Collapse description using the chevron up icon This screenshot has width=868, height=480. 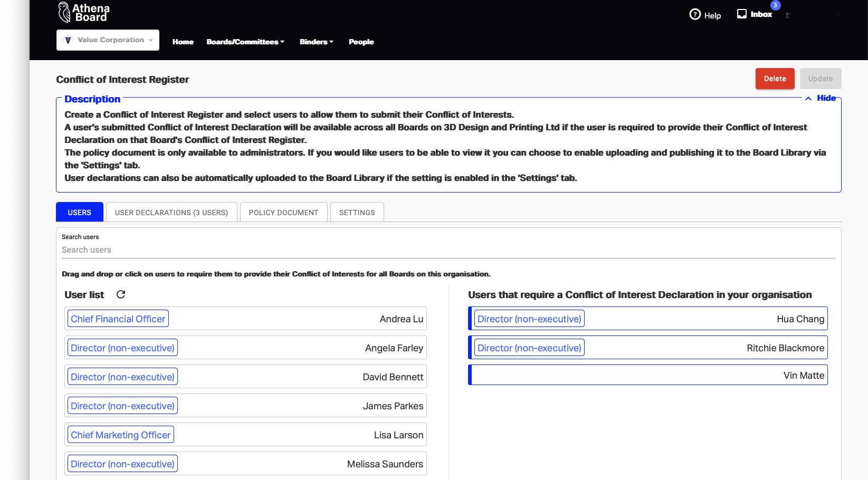[808, 99]
